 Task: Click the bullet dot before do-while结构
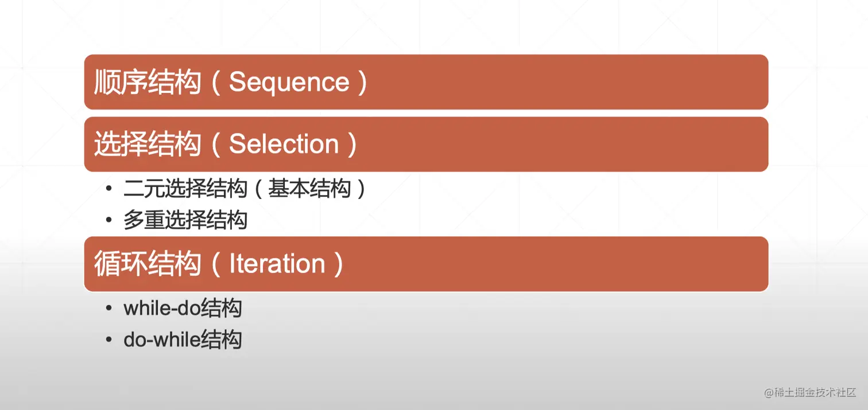(109, 340)
